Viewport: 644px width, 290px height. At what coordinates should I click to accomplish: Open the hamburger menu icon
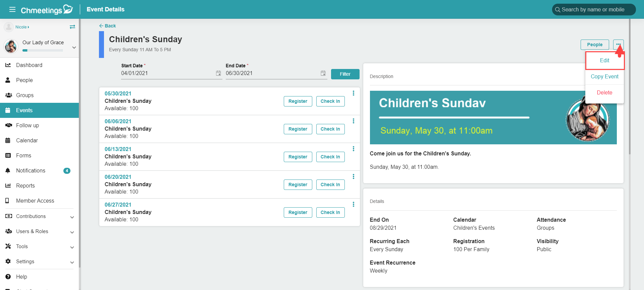12,9
